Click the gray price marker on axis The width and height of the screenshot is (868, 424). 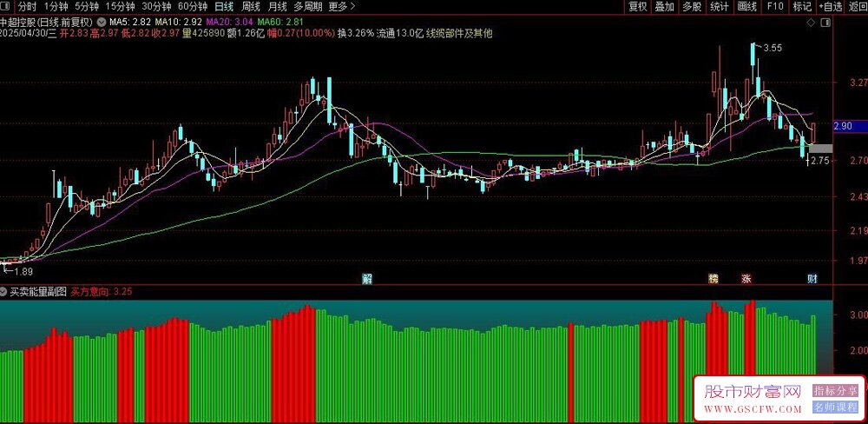pyautogui.click(x=821, y=148)
